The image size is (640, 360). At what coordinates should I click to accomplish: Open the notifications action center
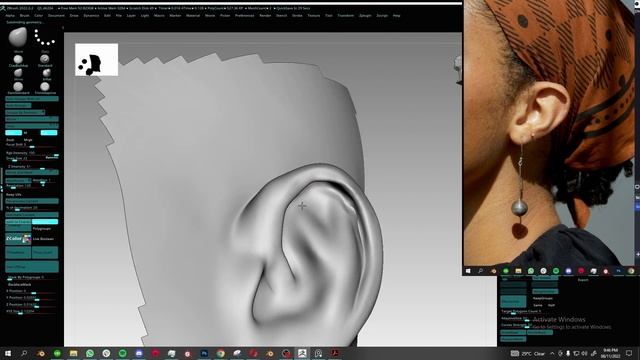(x=629, y=353)
